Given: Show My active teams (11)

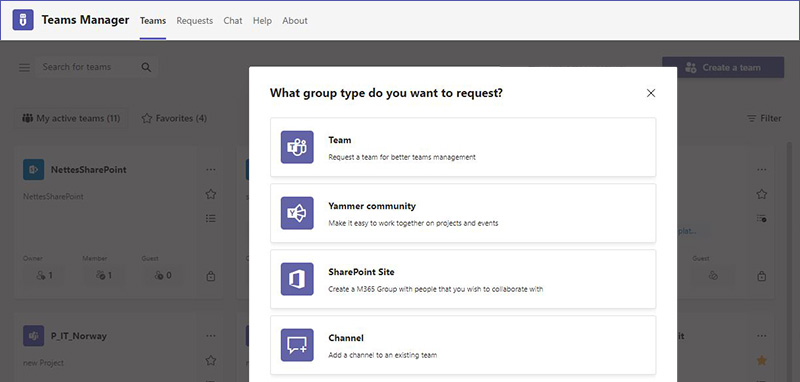Looking at the screenshot, I should pyautogui.click(x=71, y=118).
